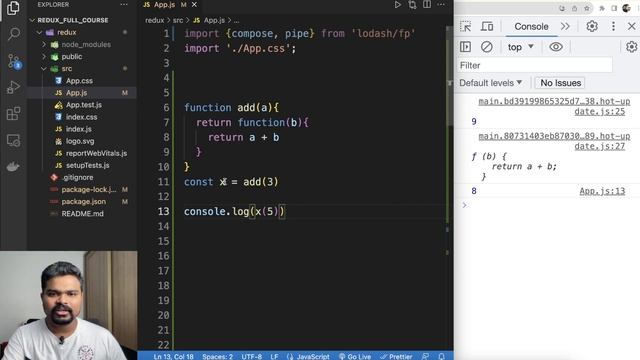Screen dimensions: 640x360
Task: Open the top context dropdown
Action: [520, 47]
